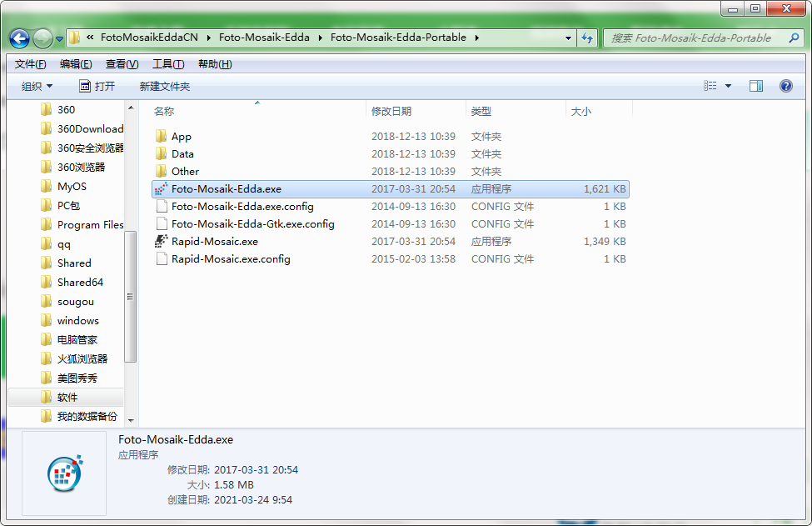Select 360Download folder in tree
The width and height of the screenshot is (812, 526).
click(x=82, y=128)
